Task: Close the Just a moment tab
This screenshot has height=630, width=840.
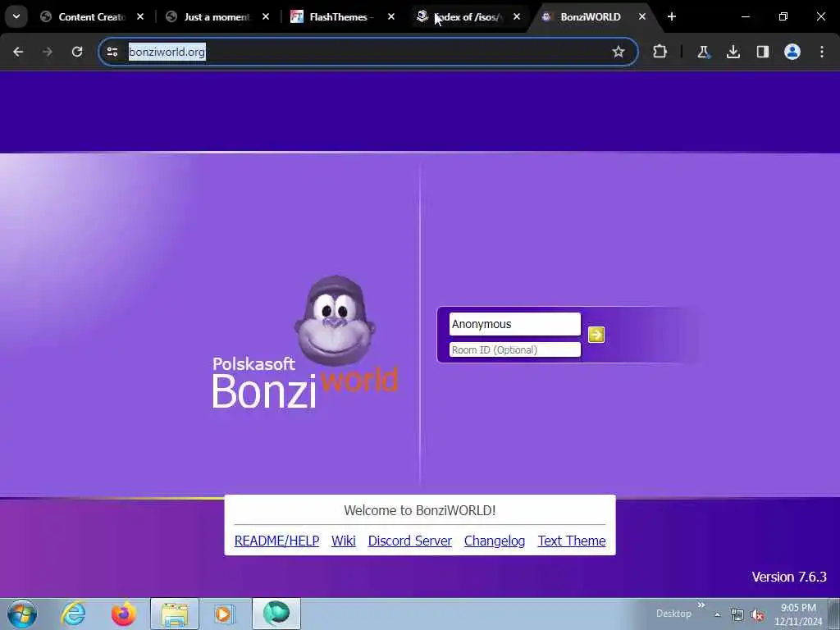Action: [266, 16]
